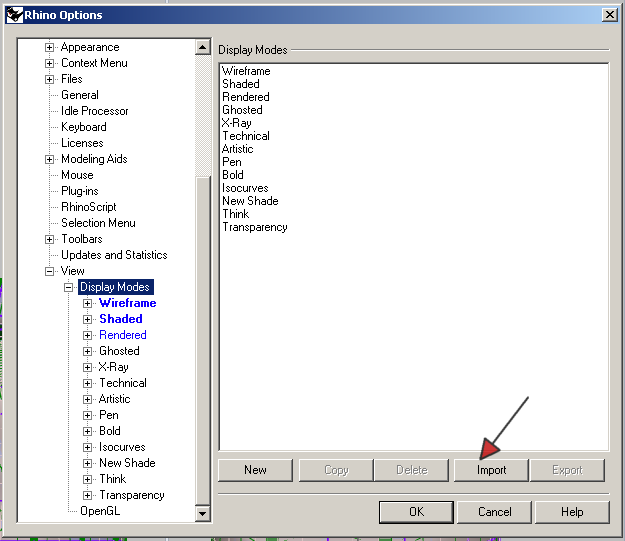Viewport: 625px width, 541px height.
Task: Collapse the View tree node
Action: (x=49, y=271)
